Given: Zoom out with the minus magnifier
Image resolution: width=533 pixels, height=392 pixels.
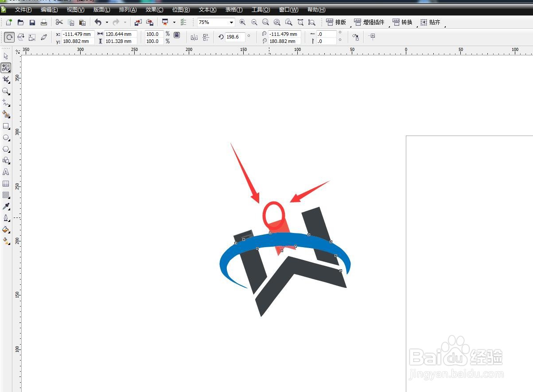Looking at the screenshot, I should point(254,22).
